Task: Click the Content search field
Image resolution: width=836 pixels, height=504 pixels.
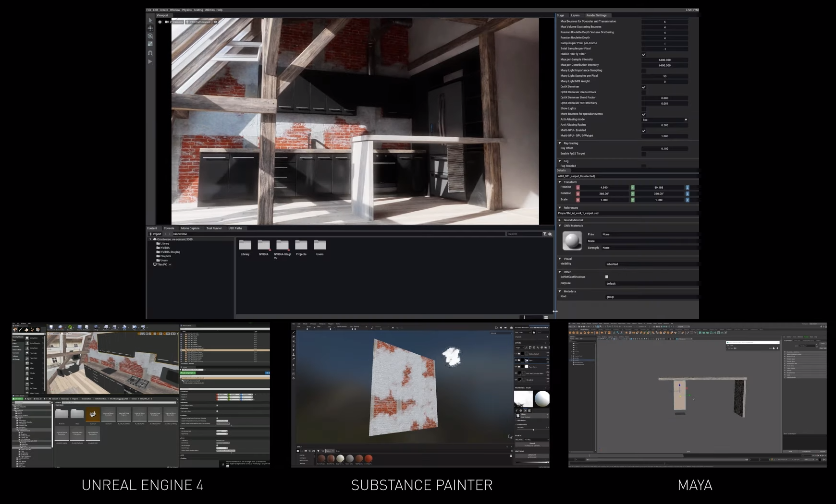Action: coord(524,234)
